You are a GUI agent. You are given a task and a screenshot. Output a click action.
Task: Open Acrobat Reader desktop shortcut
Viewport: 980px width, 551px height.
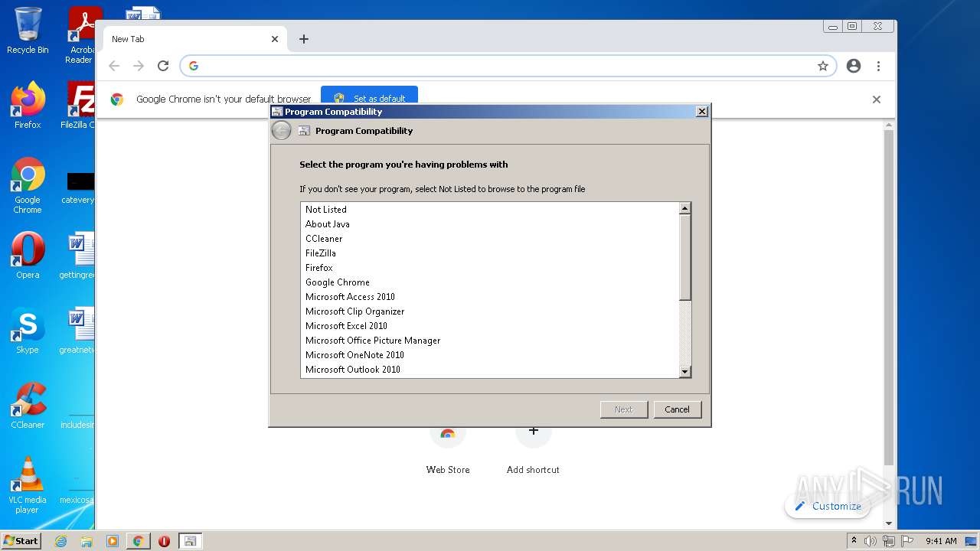tap(81, 35)
